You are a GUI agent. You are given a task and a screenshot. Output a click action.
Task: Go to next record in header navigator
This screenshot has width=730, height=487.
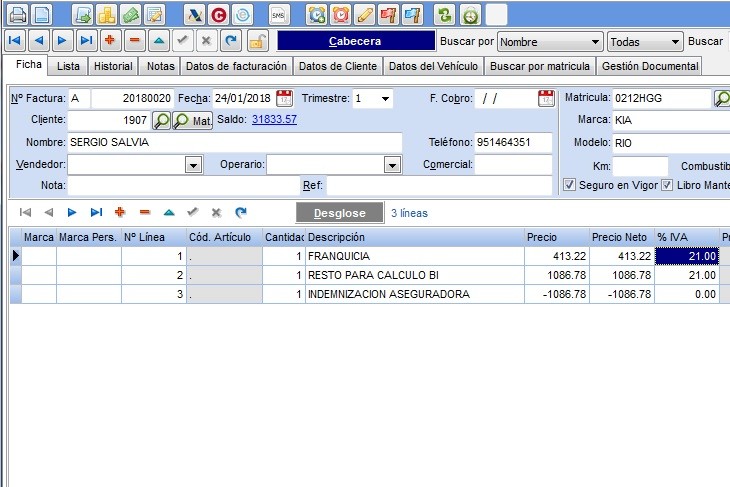62,41
